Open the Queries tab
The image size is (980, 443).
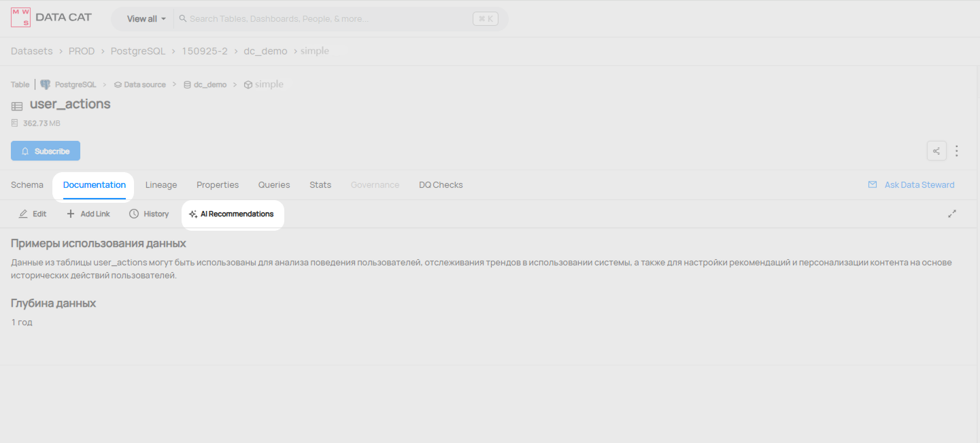(274, 185)
